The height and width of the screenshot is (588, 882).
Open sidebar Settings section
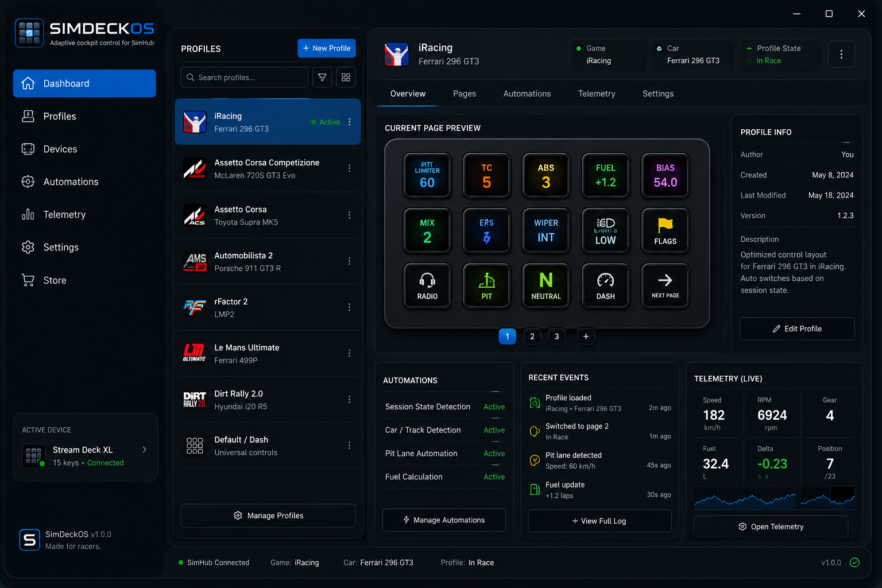tap(84, 247)
